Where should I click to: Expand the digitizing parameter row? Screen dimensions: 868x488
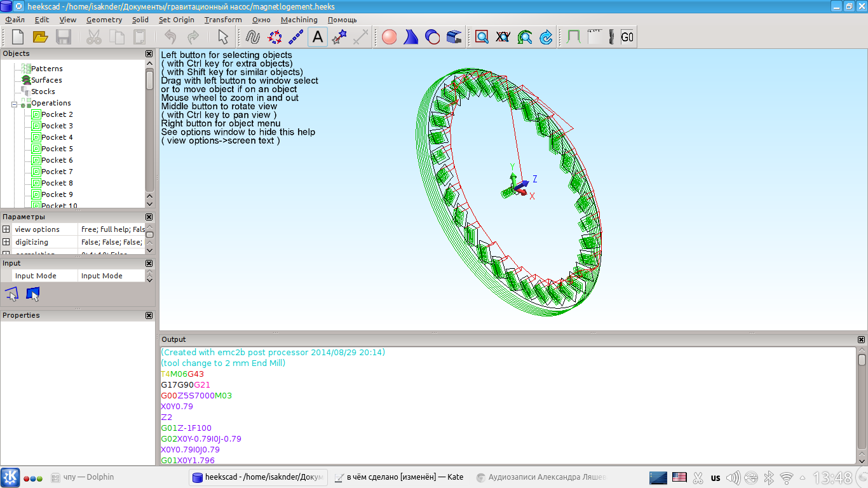(x=6, y=242)
